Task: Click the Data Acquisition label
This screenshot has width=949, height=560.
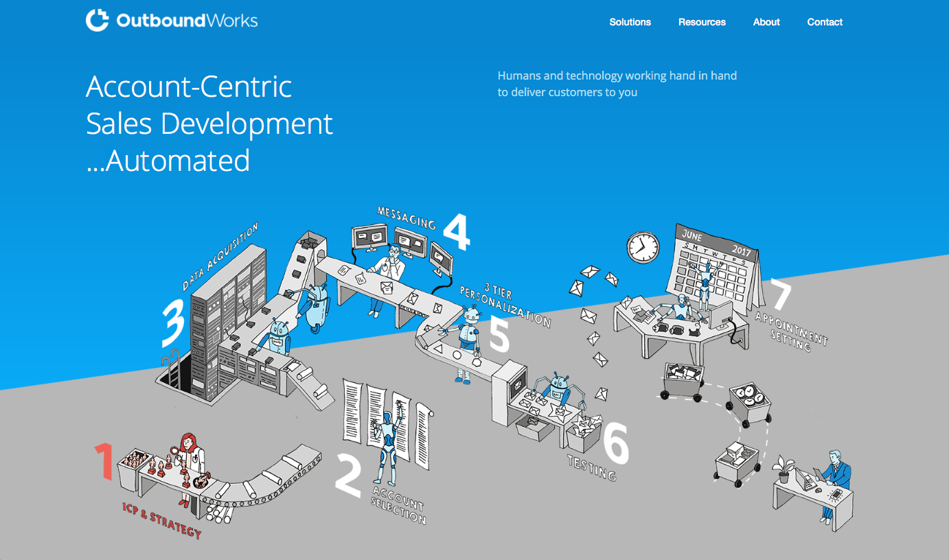Action: 220,255
